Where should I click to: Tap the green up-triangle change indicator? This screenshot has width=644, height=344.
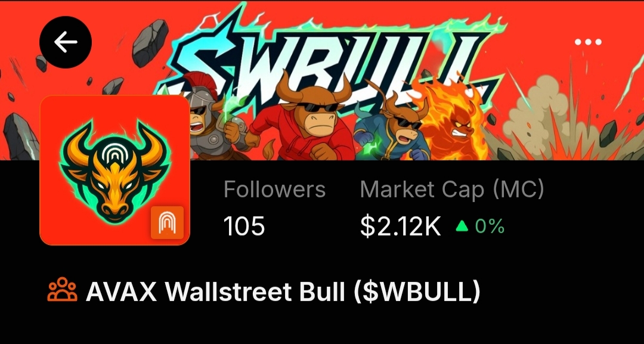pos(462,226)
